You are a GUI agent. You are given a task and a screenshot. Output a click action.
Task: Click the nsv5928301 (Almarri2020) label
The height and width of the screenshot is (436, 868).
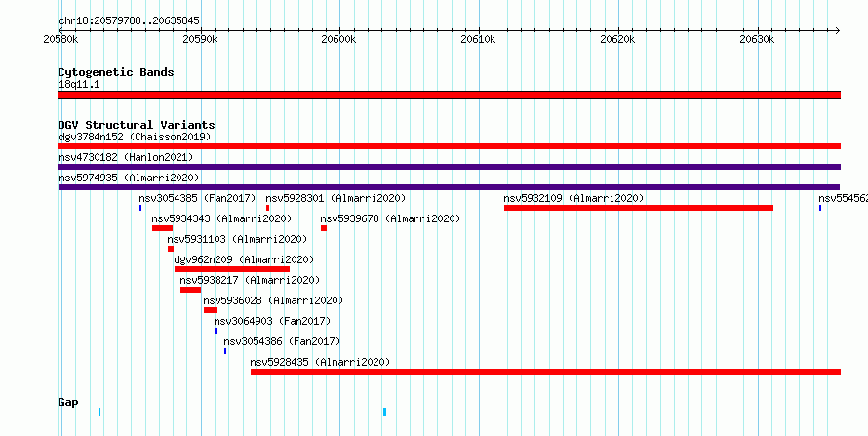click(335, 198)
